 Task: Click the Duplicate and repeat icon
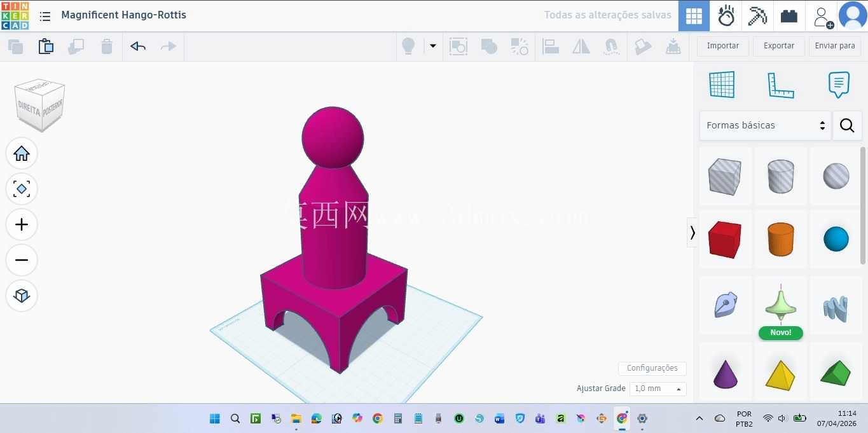(76, 46)
